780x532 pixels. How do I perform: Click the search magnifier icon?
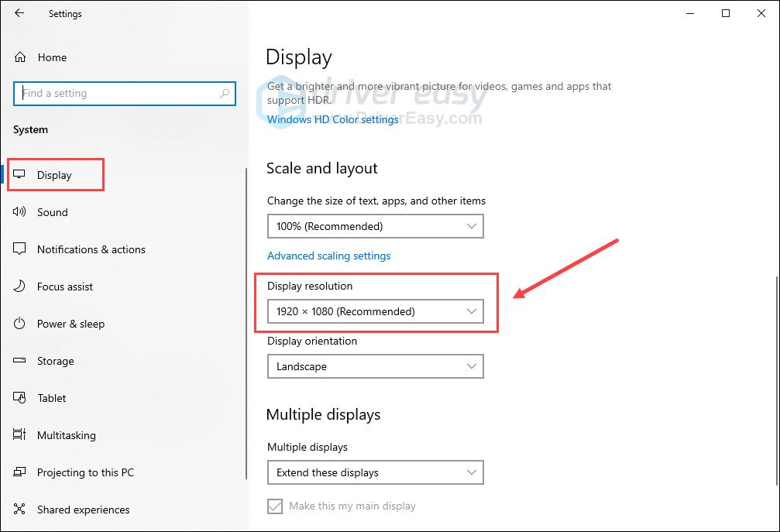coord(225,94)
